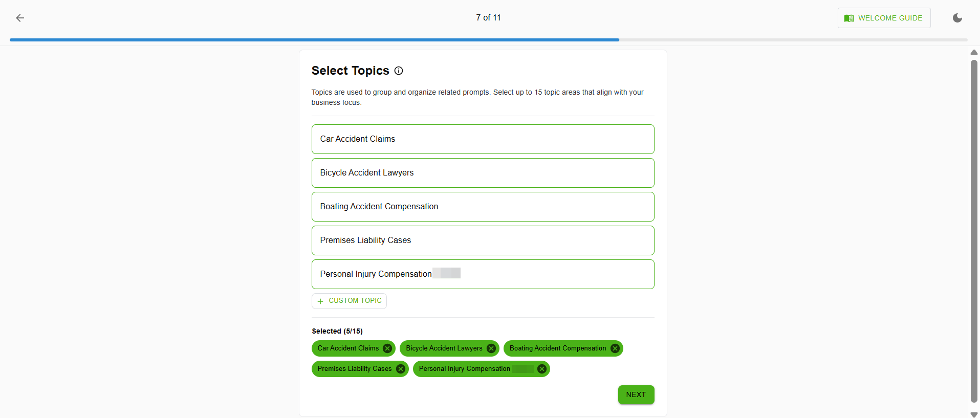Screen dimensions: 980x418
Task: Remove Personal Injury Compensation from selected topics
Action: point(542,369)
